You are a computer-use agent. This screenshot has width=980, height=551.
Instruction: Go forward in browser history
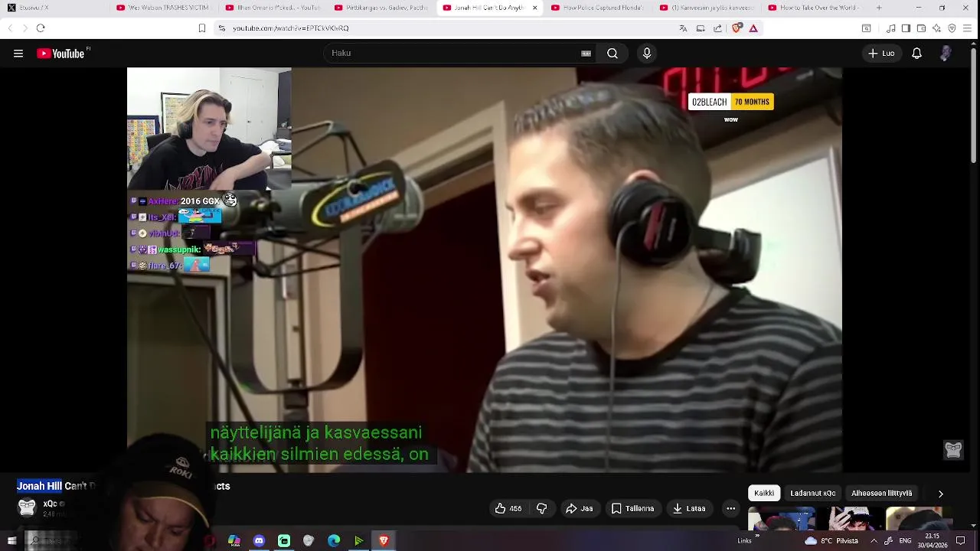coord(24,28)
